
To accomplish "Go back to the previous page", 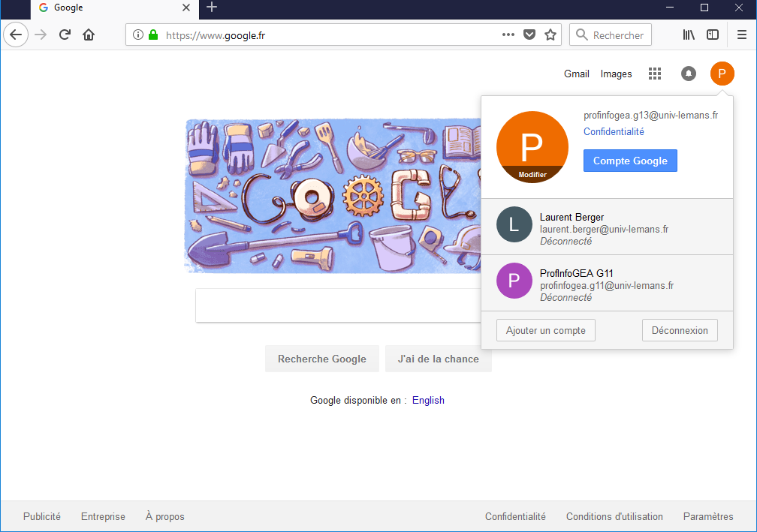I will 16,35.
